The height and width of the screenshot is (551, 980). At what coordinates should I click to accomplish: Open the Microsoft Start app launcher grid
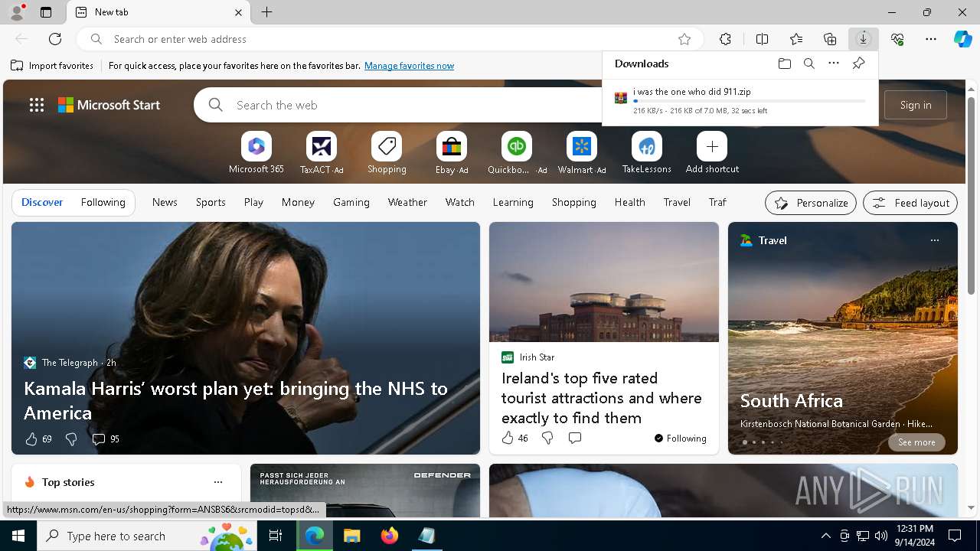click(x=37, y=105)
